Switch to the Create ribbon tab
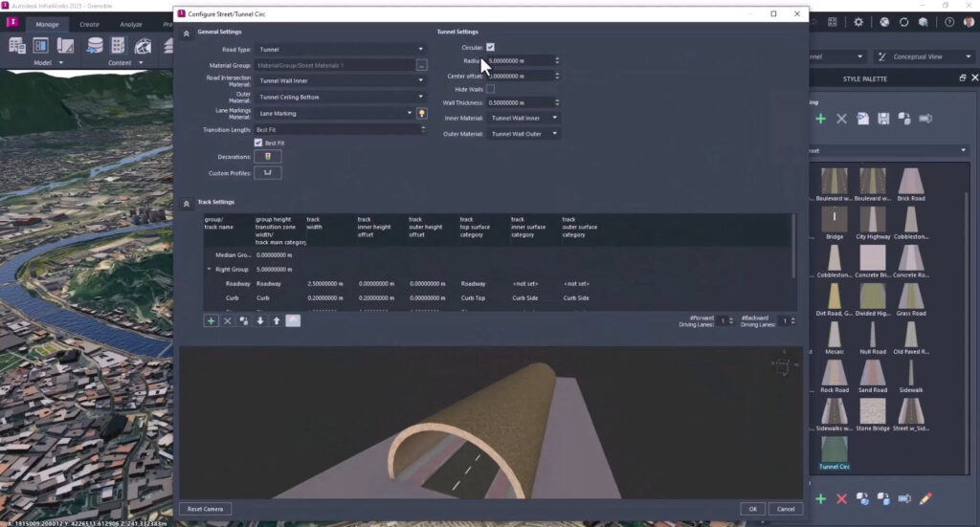Image resolution: width=980 pixels, height=527 pixels. click(x=89, y=24)
